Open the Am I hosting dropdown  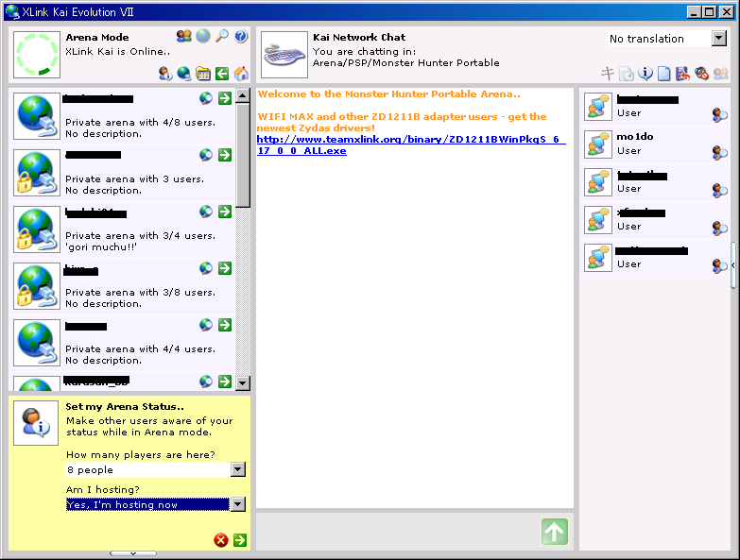coord(238,504)
